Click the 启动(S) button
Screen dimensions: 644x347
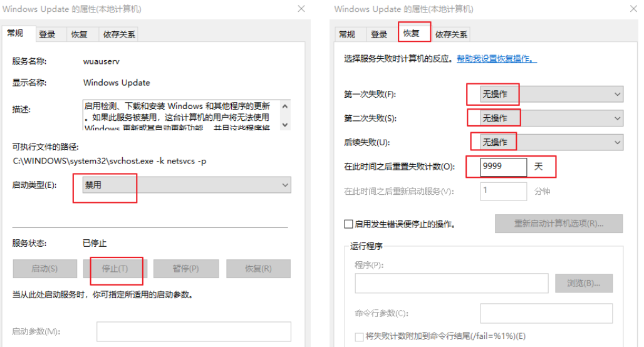(x=44, y=269)
